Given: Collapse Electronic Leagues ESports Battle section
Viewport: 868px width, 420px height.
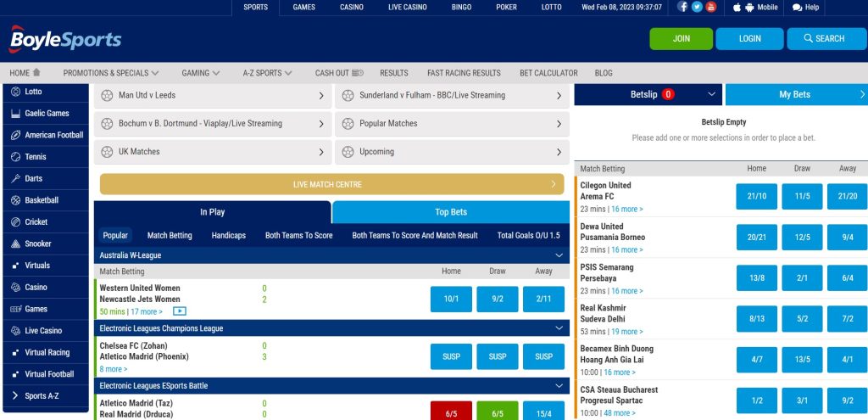Looking at the screenshot, I should (559, 386).
